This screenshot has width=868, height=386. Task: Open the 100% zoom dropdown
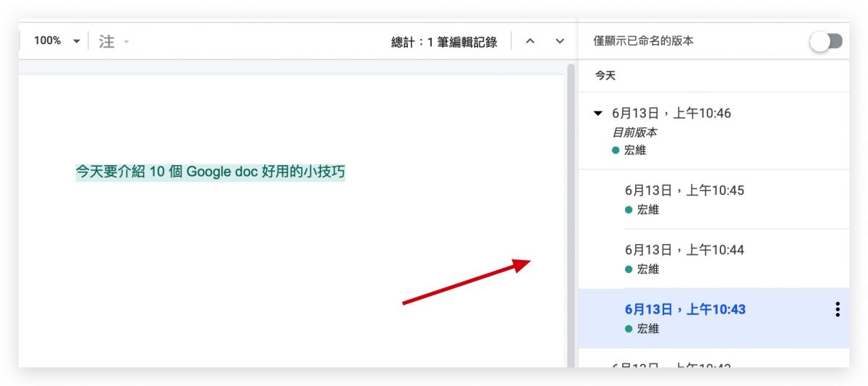[57, 41]
